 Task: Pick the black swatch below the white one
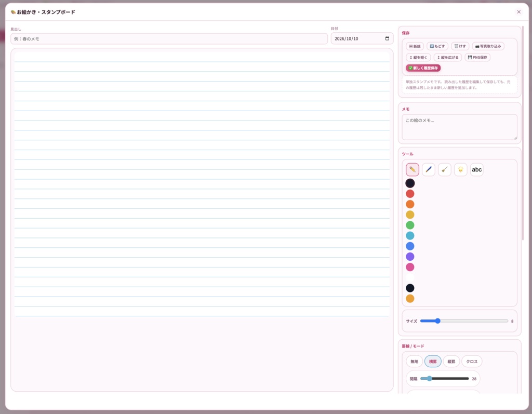click(410, 288)
